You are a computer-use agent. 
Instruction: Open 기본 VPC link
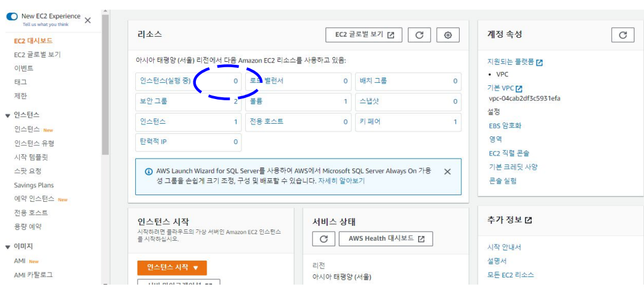pyautogui.click(x=505, y=88)
